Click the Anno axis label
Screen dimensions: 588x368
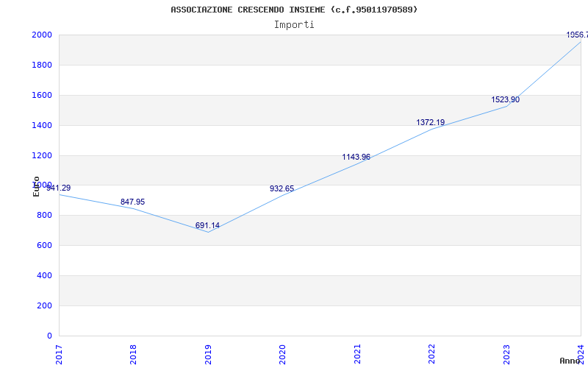click(570, 361)
